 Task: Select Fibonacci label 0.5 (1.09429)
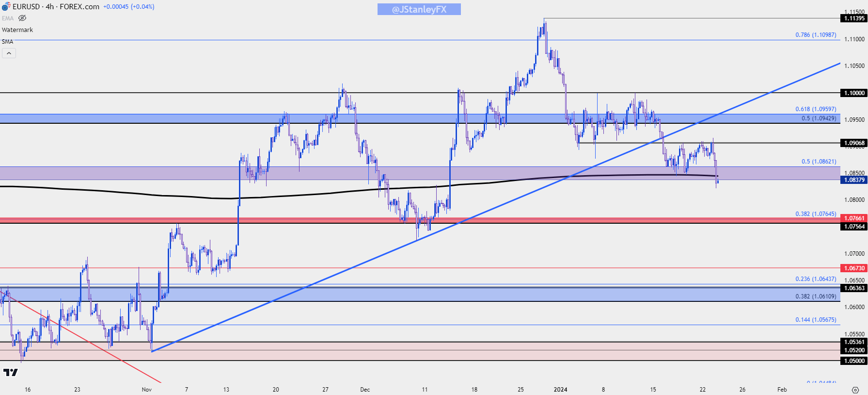pyautogui.click(x=819, y=118)
